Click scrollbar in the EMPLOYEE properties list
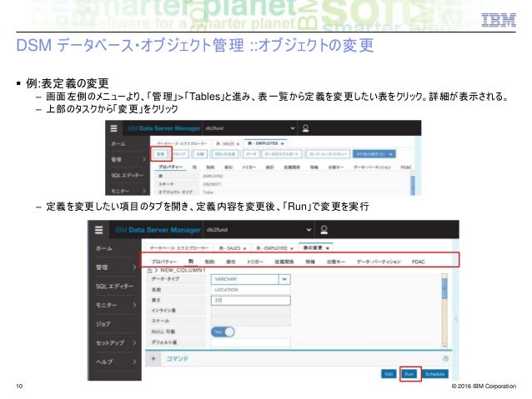The image size is (532, 399). coord(413,185)
